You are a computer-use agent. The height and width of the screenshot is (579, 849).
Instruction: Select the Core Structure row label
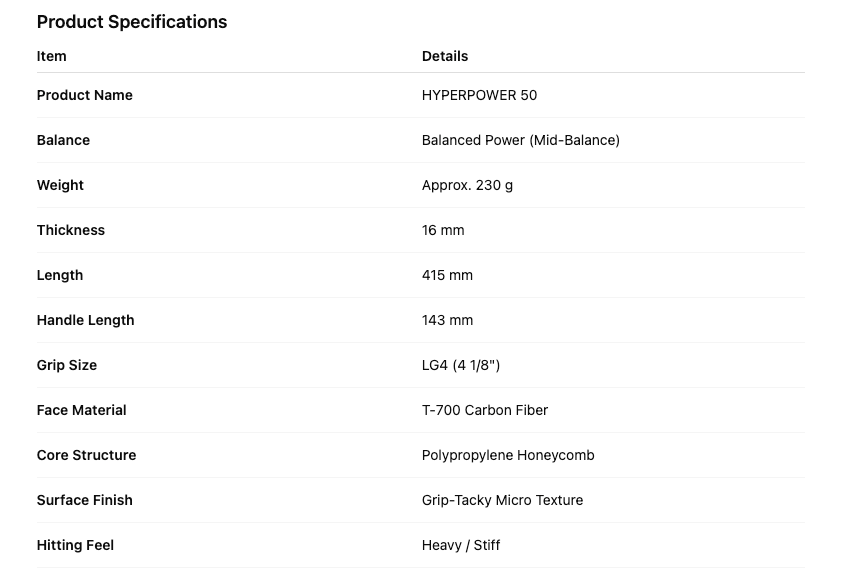tap(86, 455)
